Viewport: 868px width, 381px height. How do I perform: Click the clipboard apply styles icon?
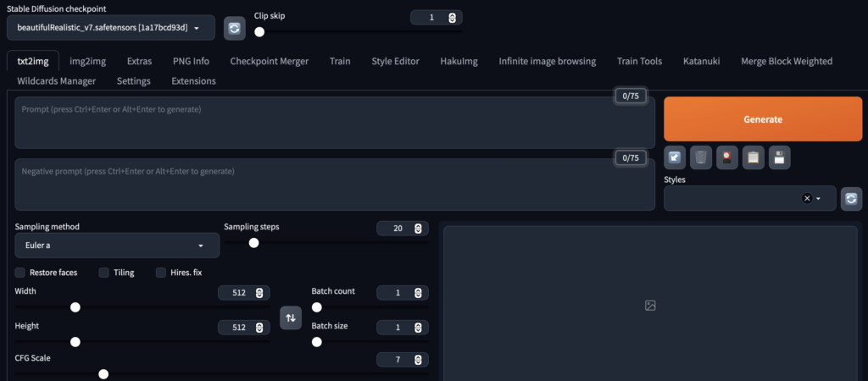coord(754,157)
